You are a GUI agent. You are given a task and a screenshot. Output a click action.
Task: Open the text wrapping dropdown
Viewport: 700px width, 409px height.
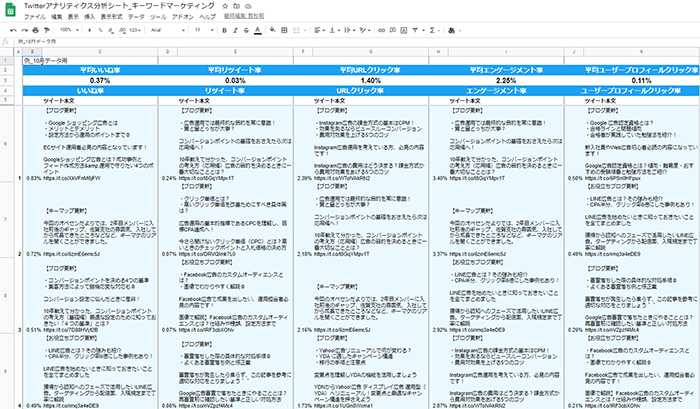(x=349, y=30)
